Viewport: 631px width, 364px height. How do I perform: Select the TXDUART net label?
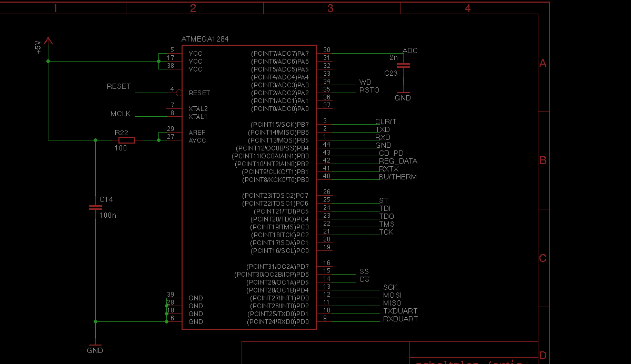click(400, 311)
